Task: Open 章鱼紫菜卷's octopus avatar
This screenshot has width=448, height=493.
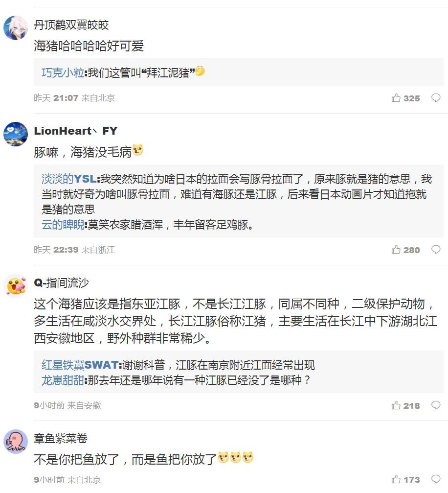Action: click(16, 442)
